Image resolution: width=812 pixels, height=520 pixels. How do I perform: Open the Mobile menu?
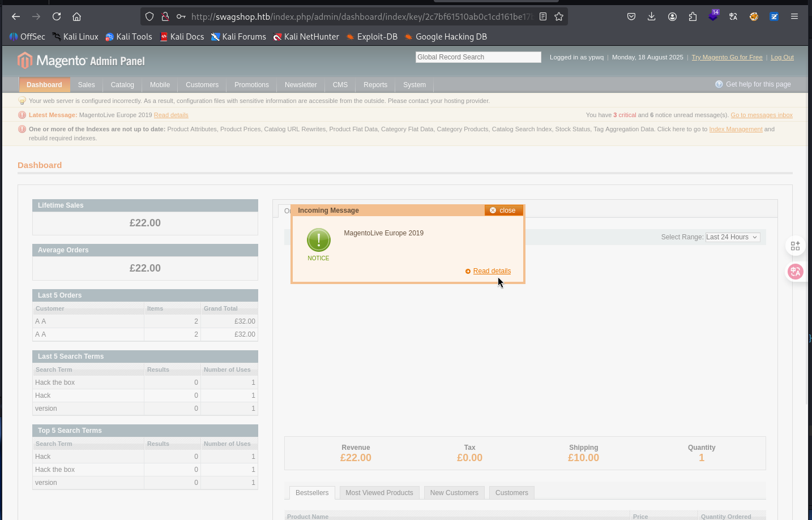click(x=160, y=85)
